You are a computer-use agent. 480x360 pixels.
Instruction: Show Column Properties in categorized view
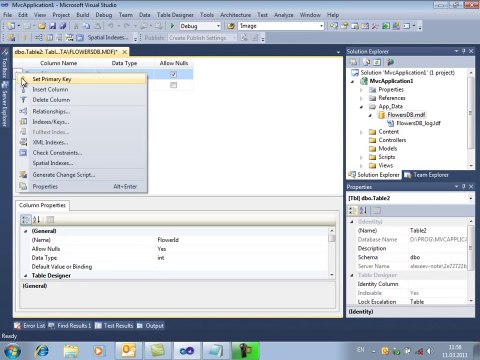point(26,219)
